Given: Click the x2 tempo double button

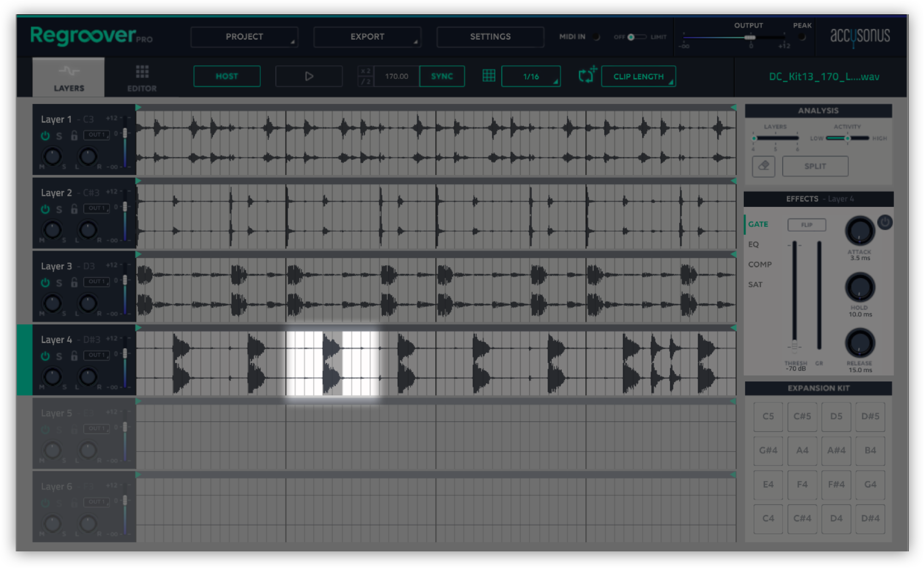Looking at the screenshot, I should [365, 71].
